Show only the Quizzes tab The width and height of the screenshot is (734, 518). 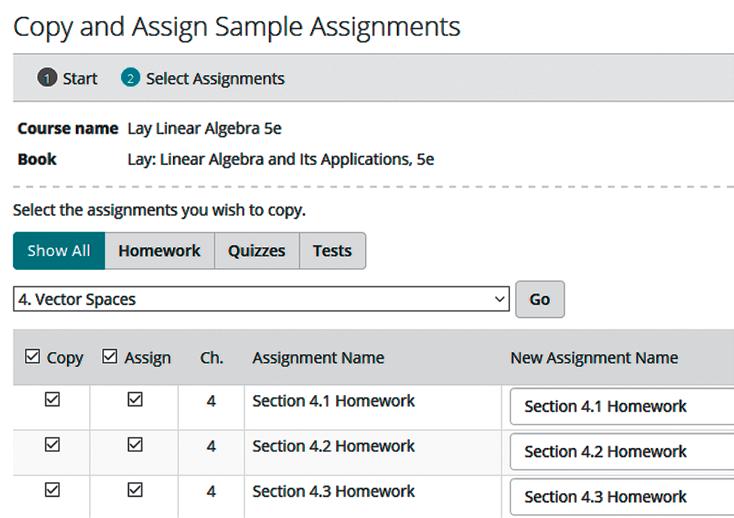pos(256,251)
